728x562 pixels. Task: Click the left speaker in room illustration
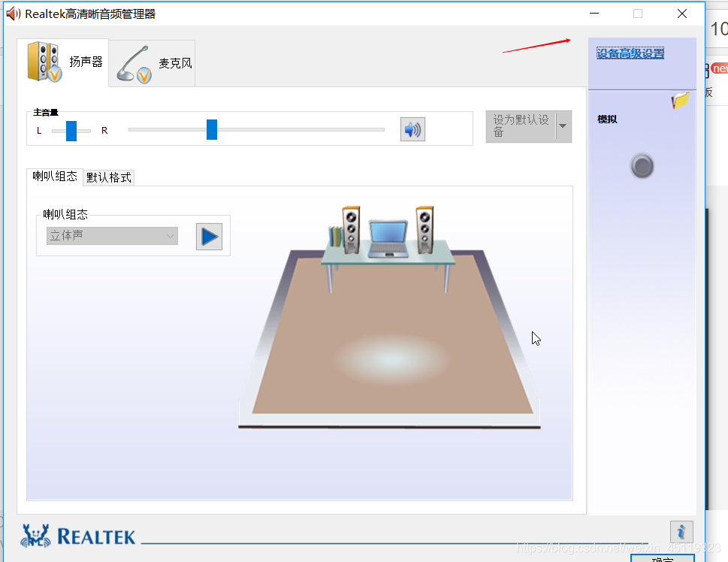[x=351, y=230]
